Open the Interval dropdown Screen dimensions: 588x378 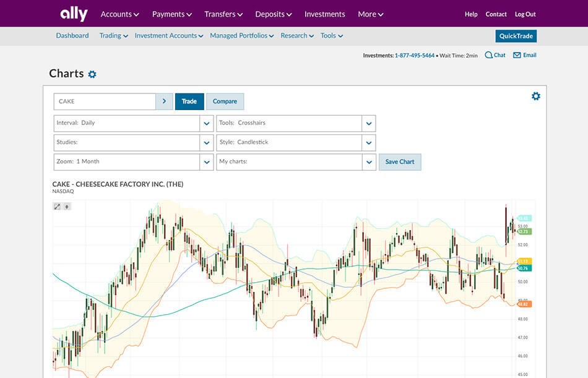click(x=207, y=123)
